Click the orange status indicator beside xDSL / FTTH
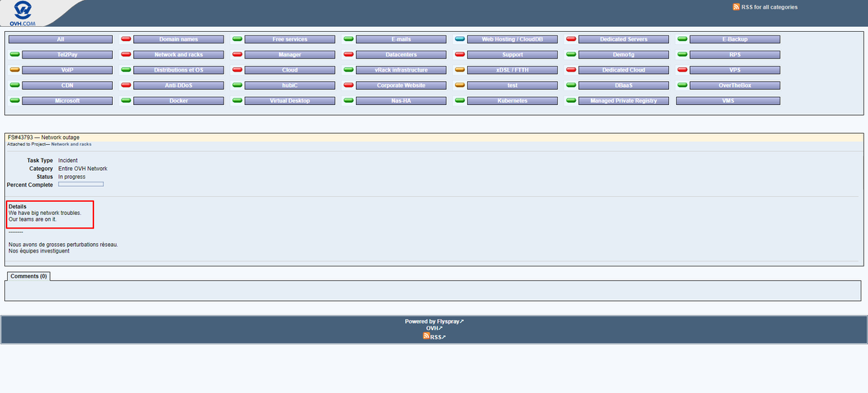868x393 pixels. pos(460,70)
